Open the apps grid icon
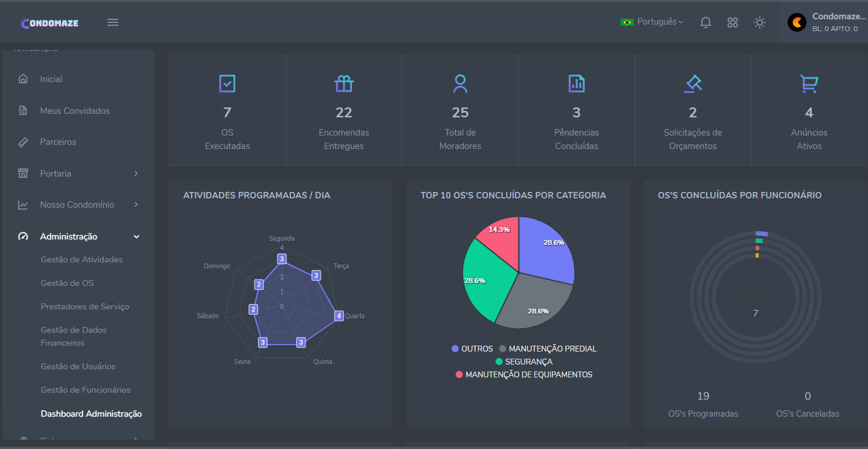 pos(733,22)
